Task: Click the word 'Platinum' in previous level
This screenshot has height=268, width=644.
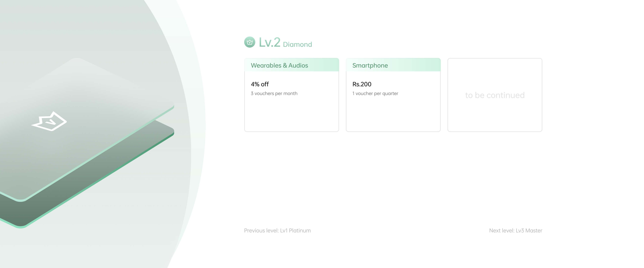Action: (300, 230)
